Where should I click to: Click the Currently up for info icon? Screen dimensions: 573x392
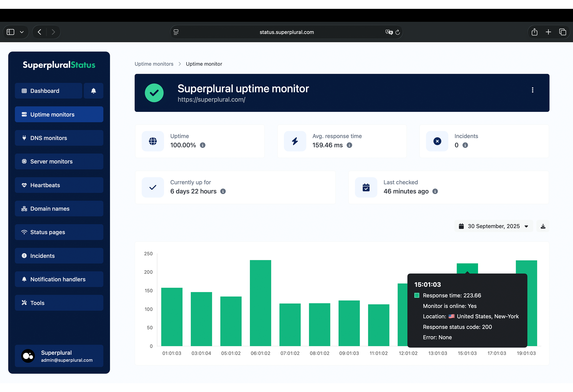223,191
